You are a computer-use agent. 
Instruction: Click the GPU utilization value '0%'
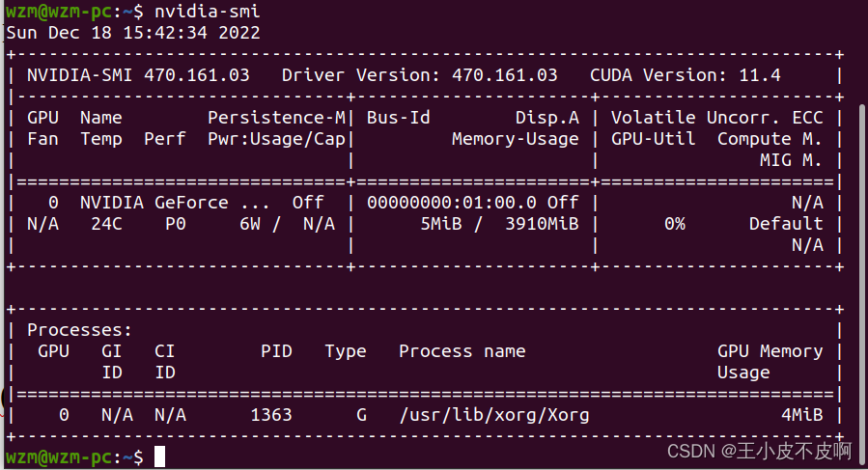(x=675, y=224)
